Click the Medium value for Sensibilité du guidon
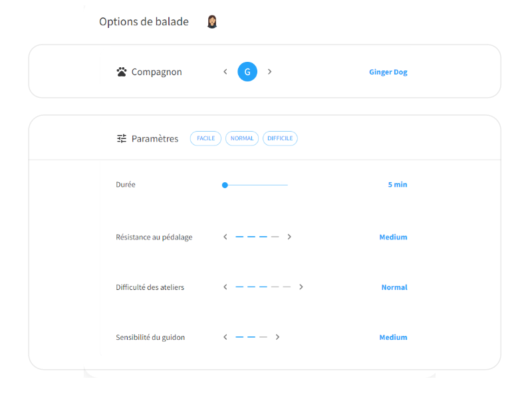Screen dimensions: 532x399 [393, 337]
